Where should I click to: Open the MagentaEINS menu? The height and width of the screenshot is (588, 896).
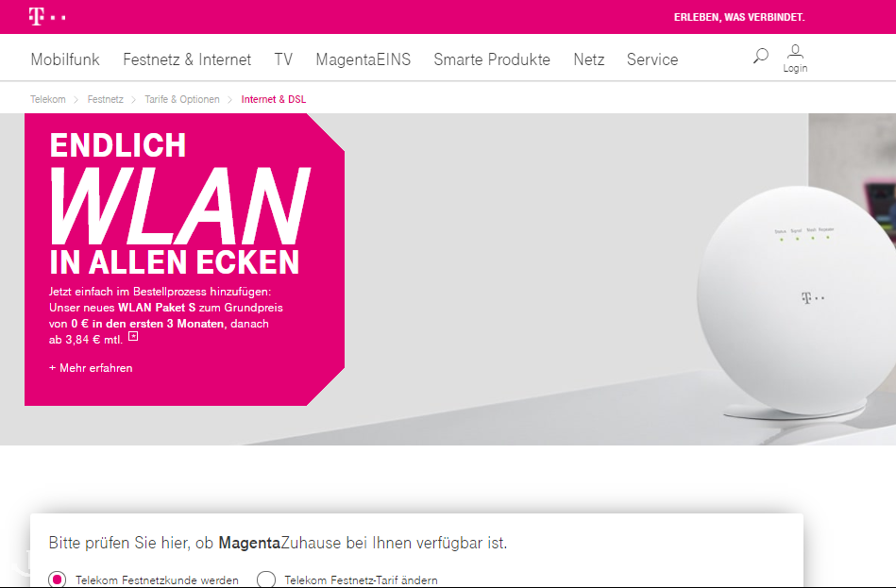[x=363, y=59]
